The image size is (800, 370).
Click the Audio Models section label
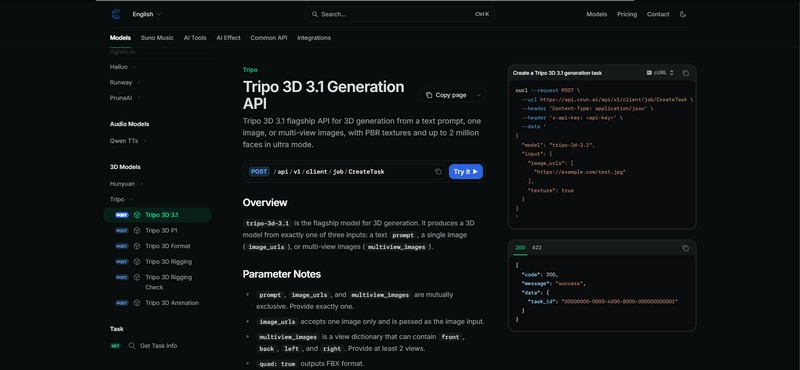[x=130, y=124]
